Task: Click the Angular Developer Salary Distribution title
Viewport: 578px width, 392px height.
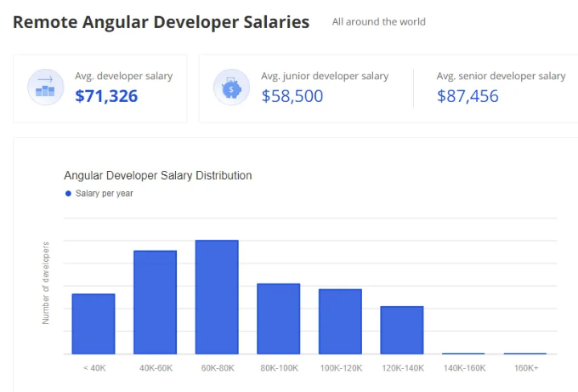Action: [x=158, y=175]
